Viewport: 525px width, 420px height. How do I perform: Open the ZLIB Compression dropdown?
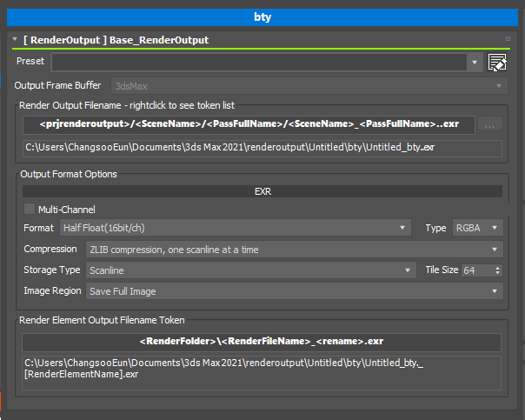pyautogui.click(x=294, y=250)
